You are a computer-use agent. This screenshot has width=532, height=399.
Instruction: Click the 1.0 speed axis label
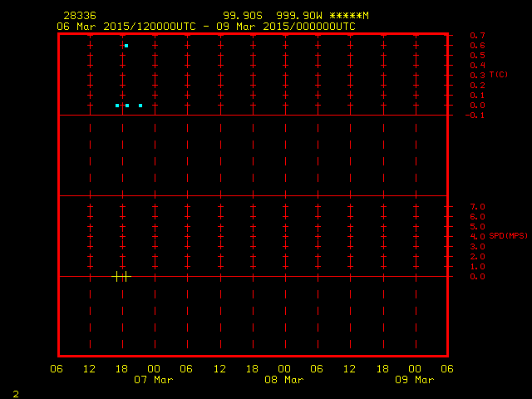pos(477,266)
